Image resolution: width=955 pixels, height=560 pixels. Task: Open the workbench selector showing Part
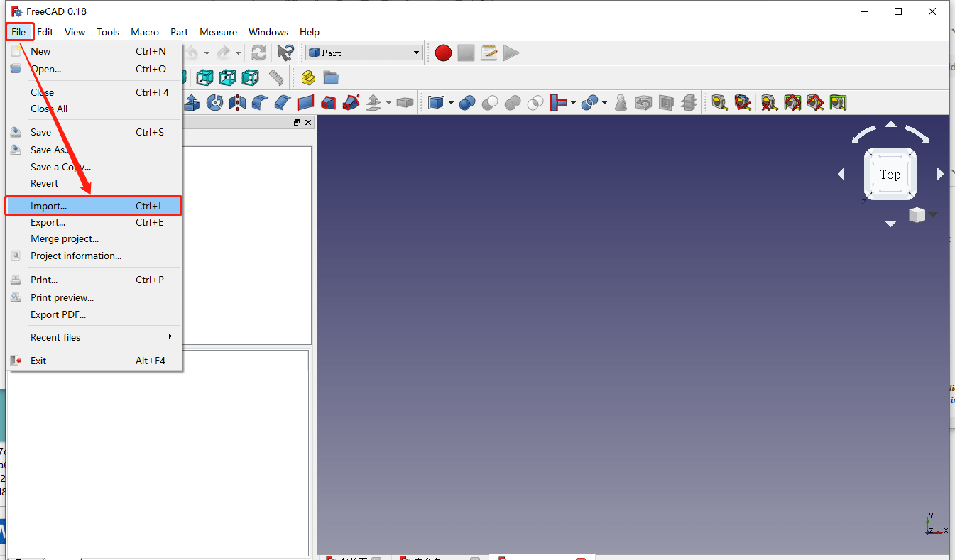[364, 53]
